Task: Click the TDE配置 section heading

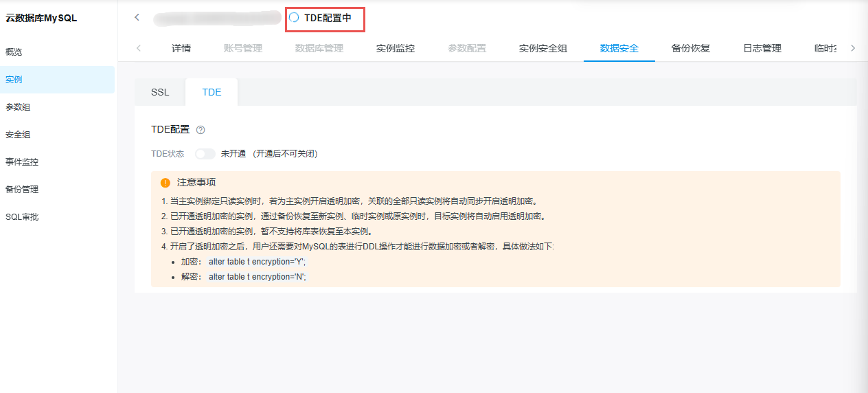Action: (170, 130)
